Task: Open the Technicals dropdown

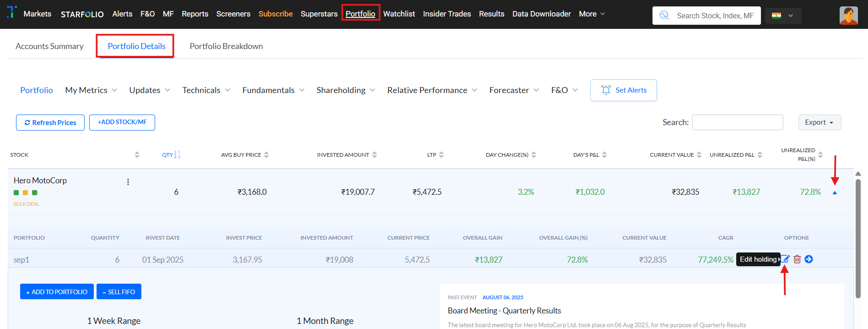Action: tap(206, 90)
